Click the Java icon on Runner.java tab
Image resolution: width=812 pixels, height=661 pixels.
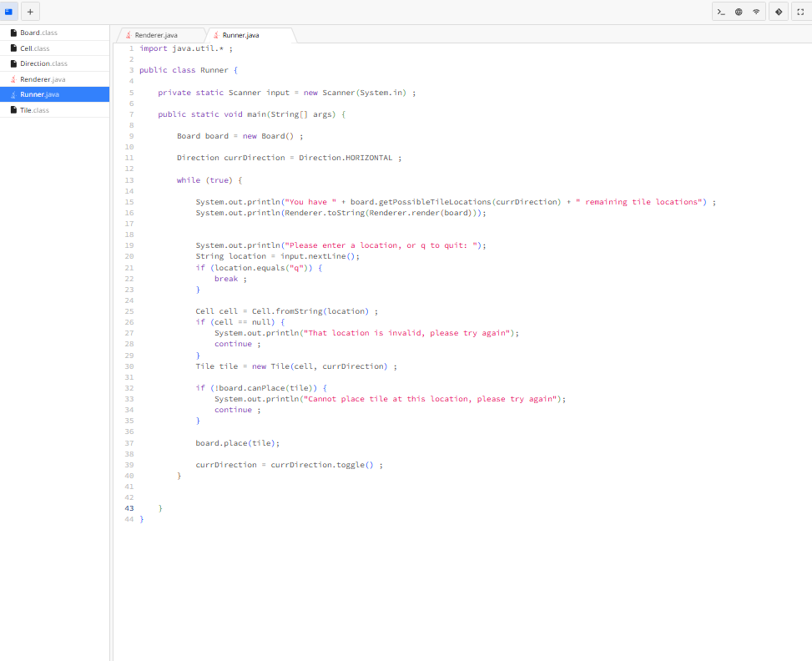click(217, 36)
